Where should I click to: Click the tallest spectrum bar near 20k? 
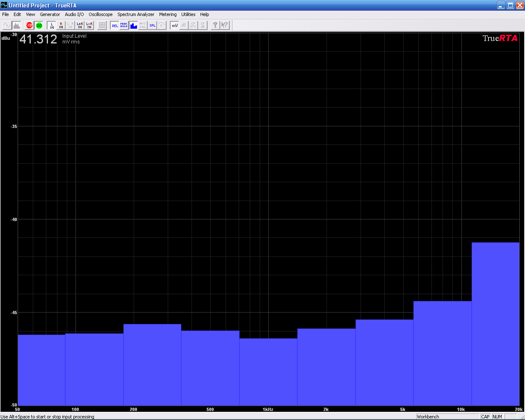495,324
